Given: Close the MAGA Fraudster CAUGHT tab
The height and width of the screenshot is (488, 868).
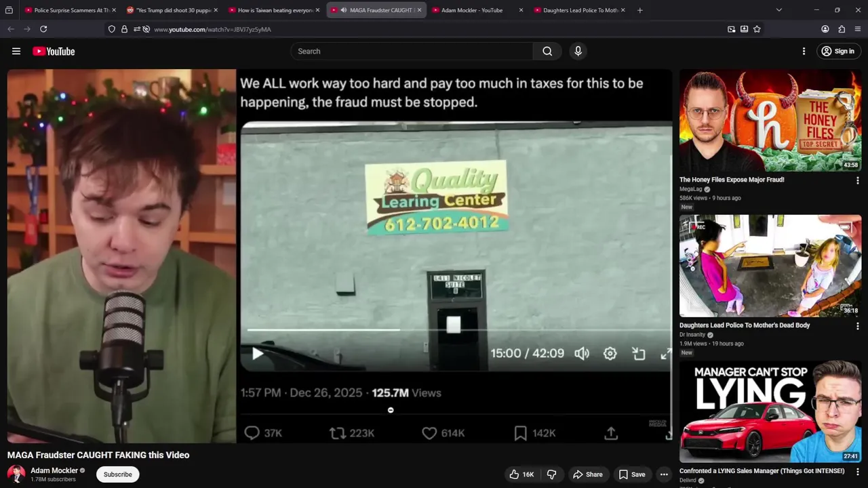Looking at the screenshot, I should click(419, 10).
